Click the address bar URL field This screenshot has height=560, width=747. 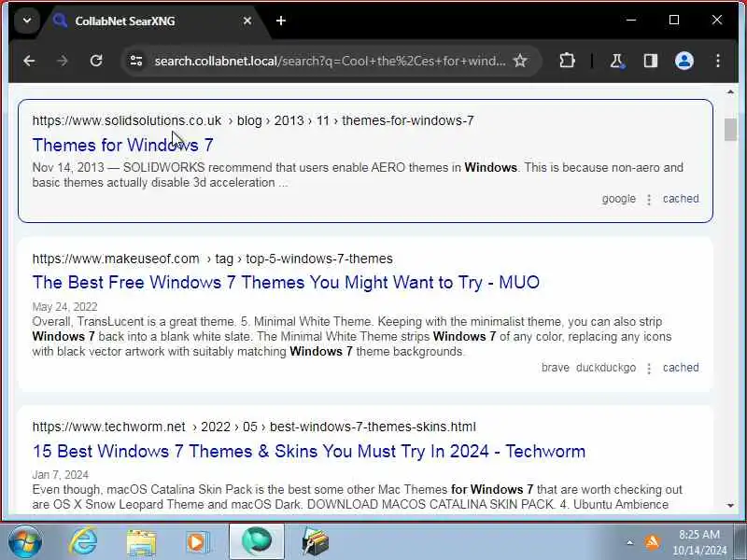330,61
